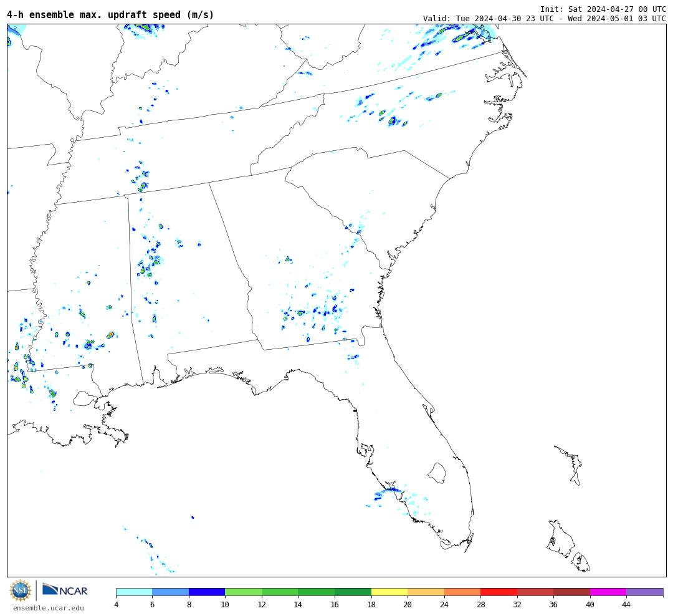The height and width of the screenshot is (616, 673).
Task: Click the NSF logo
Action: coord(21,590)
